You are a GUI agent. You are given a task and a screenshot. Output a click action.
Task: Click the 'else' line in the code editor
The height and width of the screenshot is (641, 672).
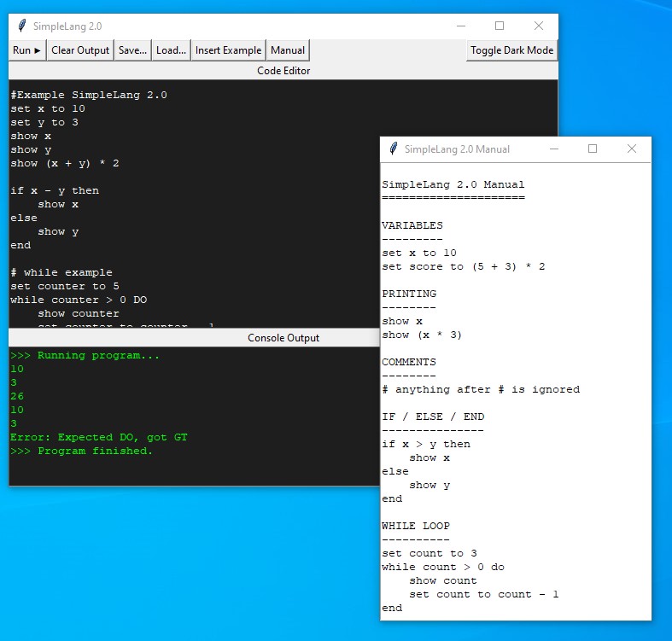point(24,218)
